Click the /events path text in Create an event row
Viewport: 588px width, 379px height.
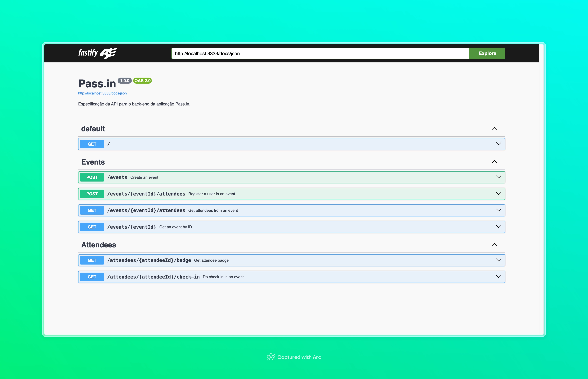click(117, 177)
